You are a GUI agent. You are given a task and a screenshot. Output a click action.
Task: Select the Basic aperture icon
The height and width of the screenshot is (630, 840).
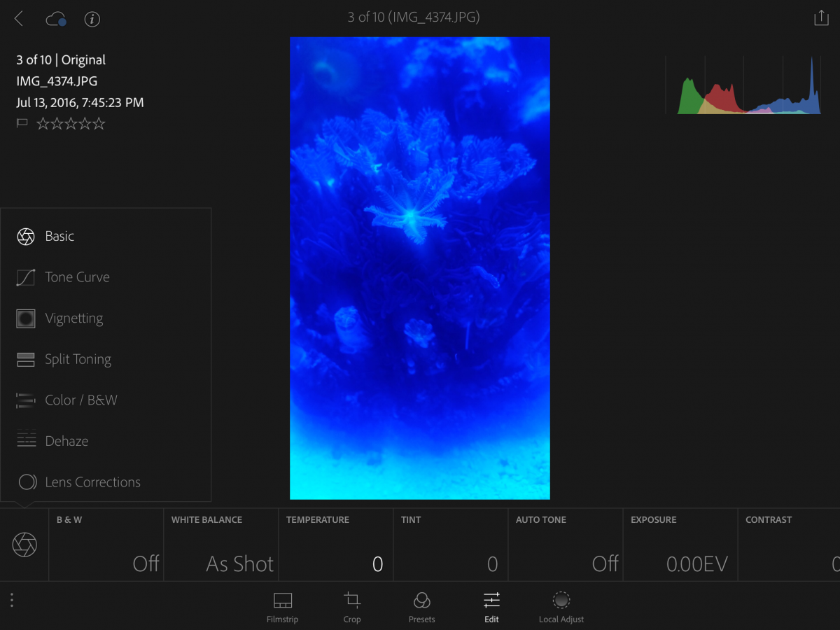pyautogui.click(x=26, y=237)
